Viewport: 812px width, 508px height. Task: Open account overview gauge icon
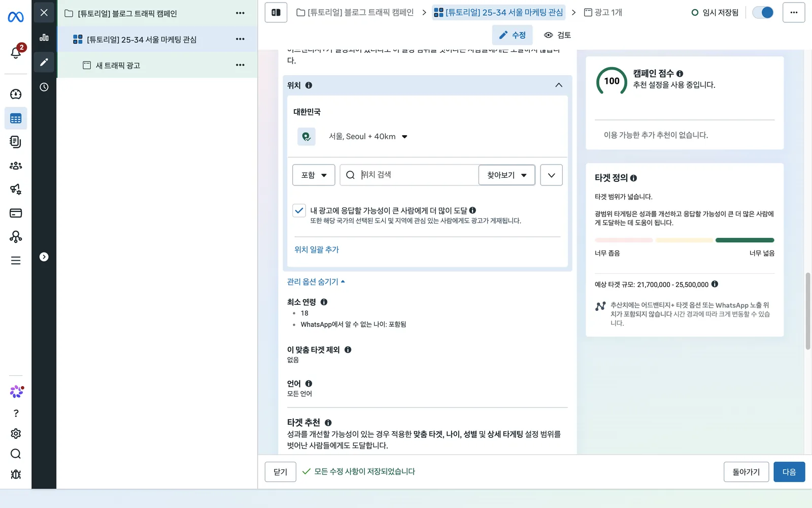(x=16, y=94)
